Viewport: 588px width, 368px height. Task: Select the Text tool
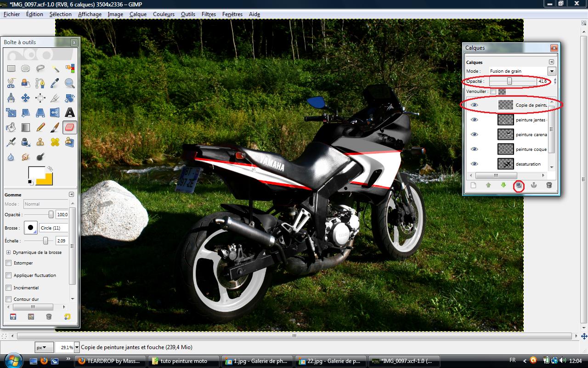pos(70,113)
